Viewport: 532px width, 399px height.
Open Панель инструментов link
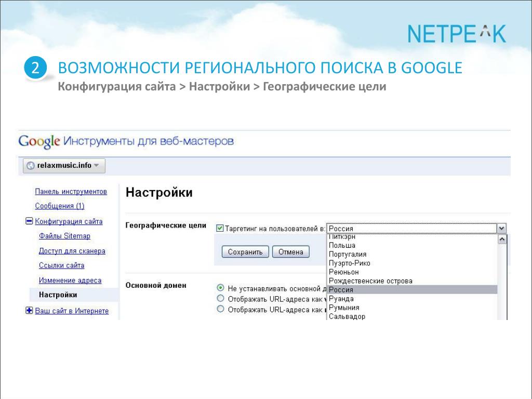pos(71,191)
